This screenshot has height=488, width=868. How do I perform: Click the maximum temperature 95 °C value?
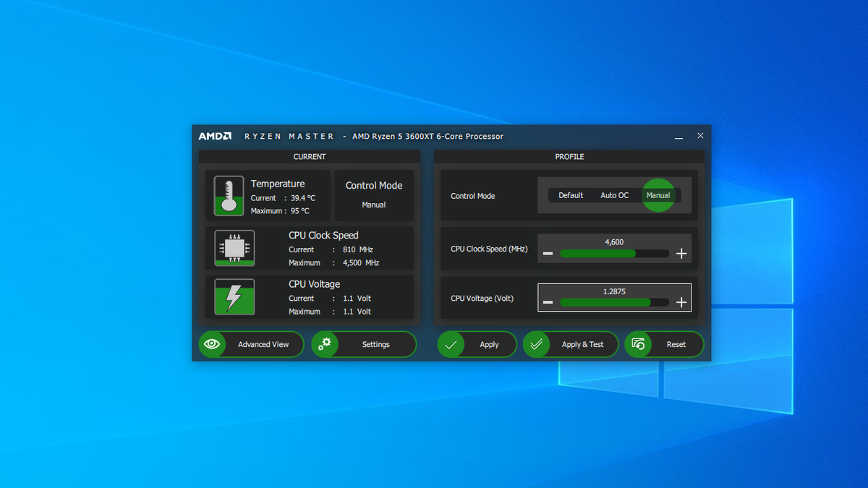pos(300,211)
